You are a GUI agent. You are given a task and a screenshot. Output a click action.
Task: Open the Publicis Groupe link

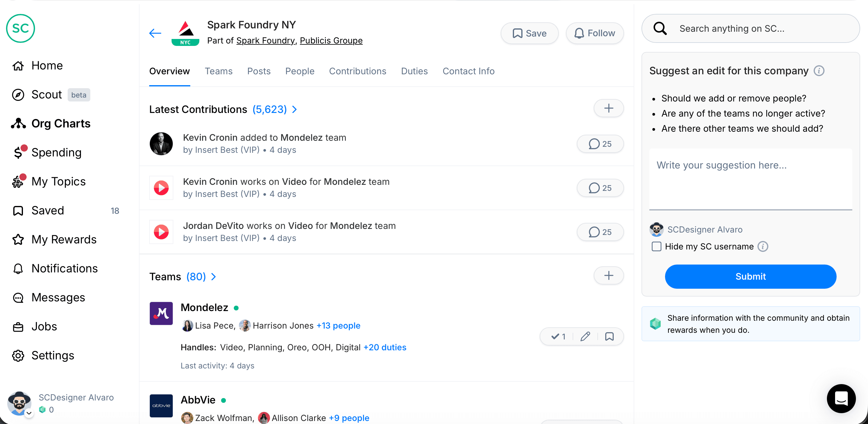331,40
